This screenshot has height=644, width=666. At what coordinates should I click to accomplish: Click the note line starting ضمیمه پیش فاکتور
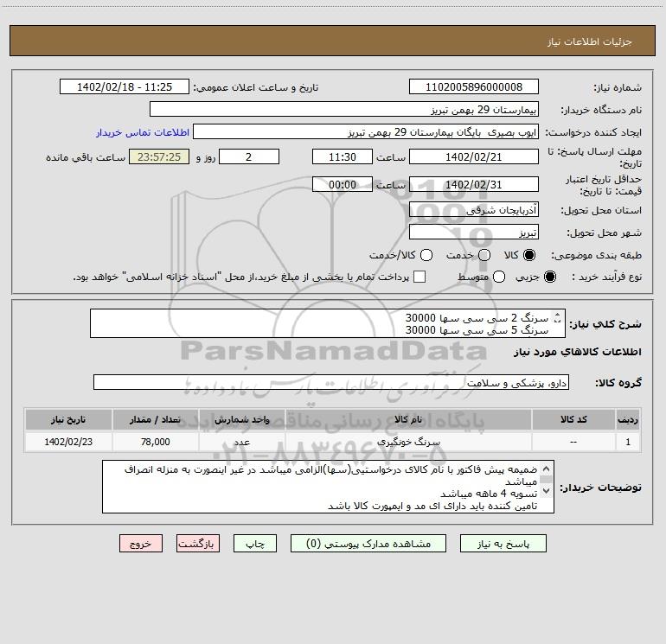pyautogui.click(x=331, y=469)
